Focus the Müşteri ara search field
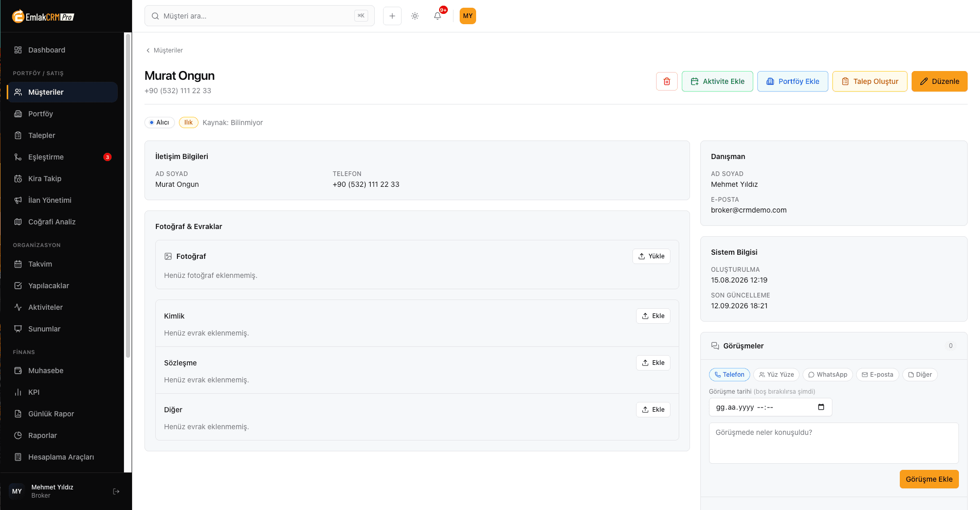 (x=260, y=16)
